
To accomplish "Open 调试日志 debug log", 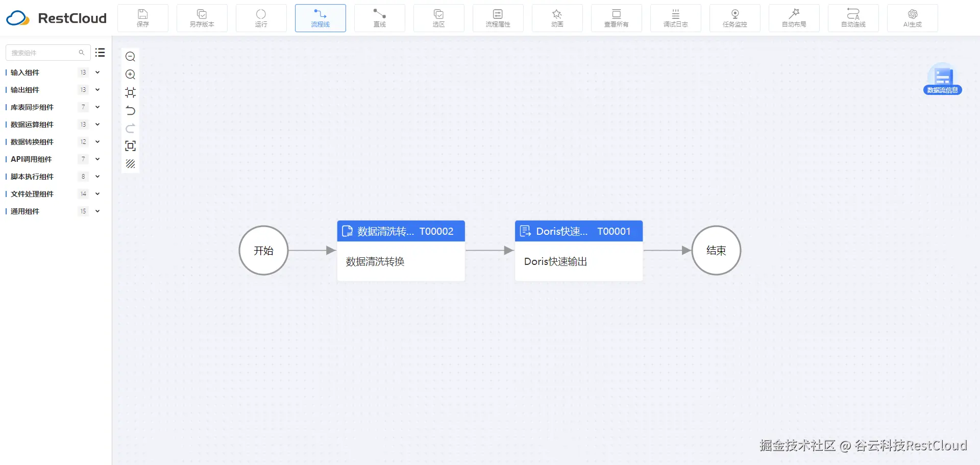I will 676,18.
